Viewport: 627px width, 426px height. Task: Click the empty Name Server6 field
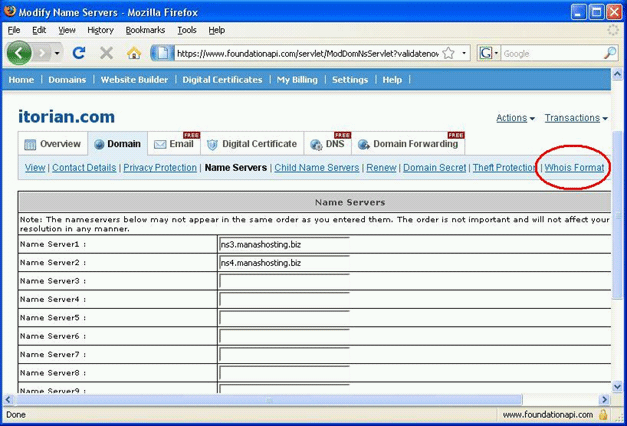(x=284, y=336)
